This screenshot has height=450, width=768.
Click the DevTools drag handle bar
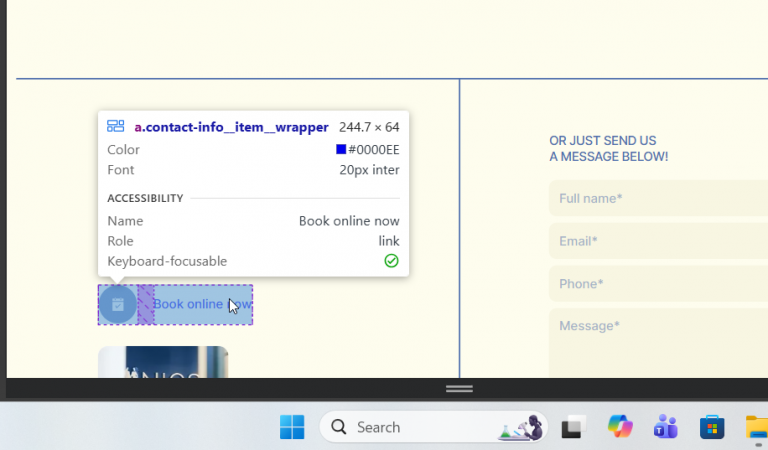click(459, 389)
